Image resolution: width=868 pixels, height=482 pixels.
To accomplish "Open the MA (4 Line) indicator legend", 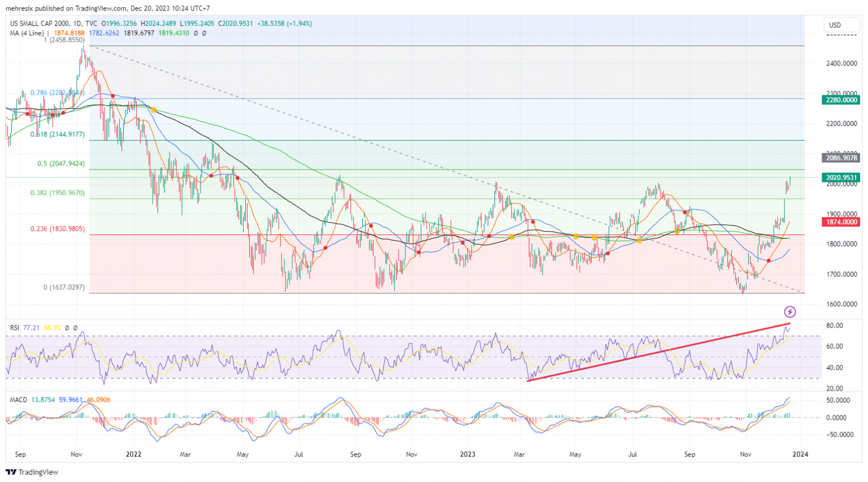I will click(x=27, y=33).
